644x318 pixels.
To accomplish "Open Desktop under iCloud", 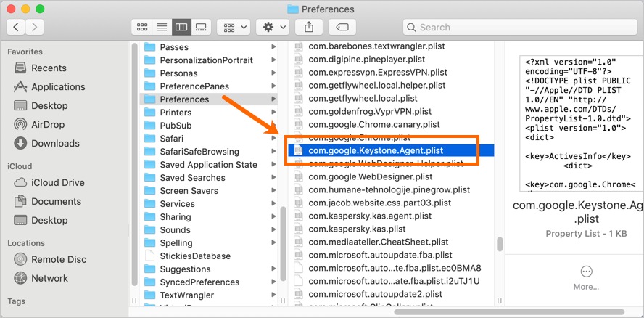I will 40,220.
